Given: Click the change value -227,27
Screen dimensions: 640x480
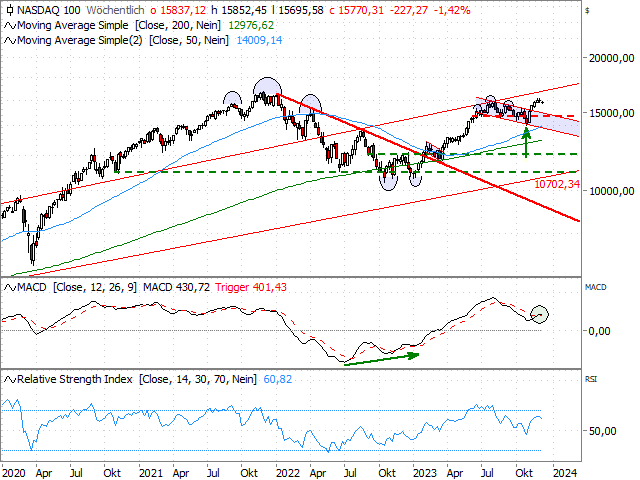Looking at the screenshot, I should pos(408,10).
